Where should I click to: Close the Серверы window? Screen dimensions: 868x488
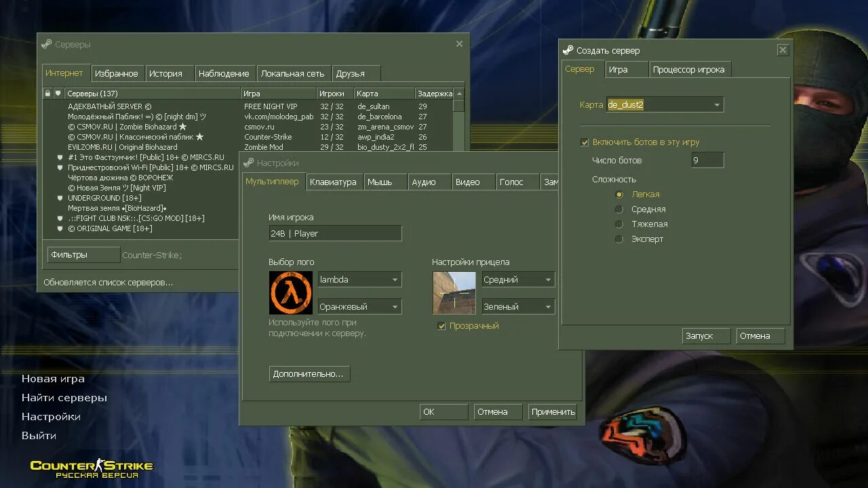(459, 44)
